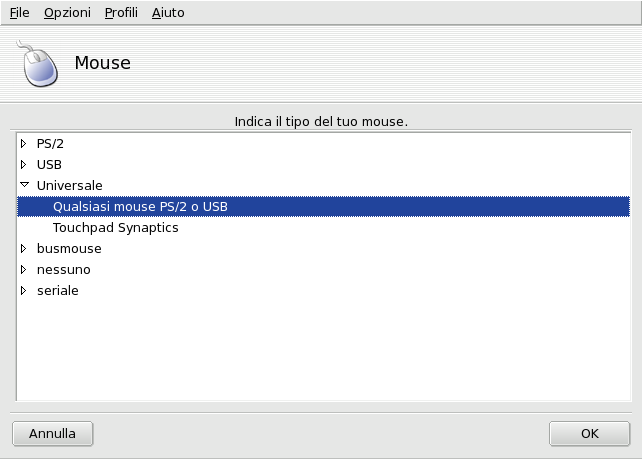
Task: Click the Universale category label
Action: tap(69, 185)
